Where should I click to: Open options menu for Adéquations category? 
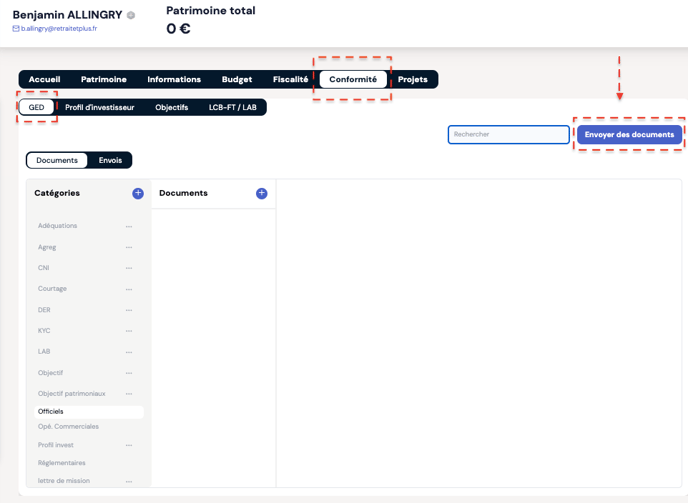129,226
